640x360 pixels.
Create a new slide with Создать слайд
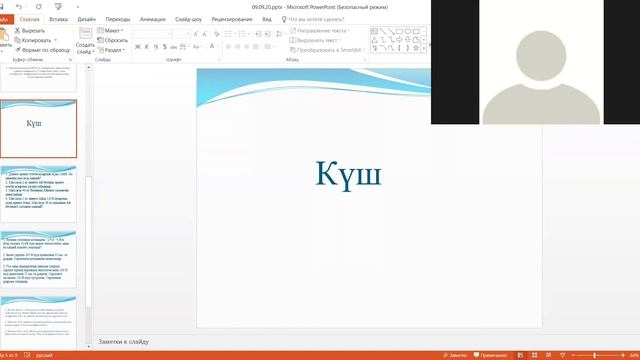(x=85, y=41)
